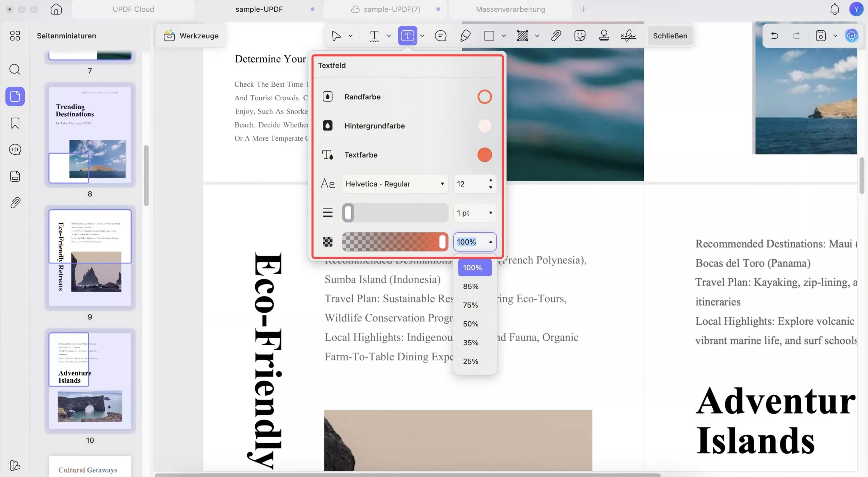Increase the font size 12 stepper
The height and width of the screenshot is (477, 868).
(x=491, y=180)
